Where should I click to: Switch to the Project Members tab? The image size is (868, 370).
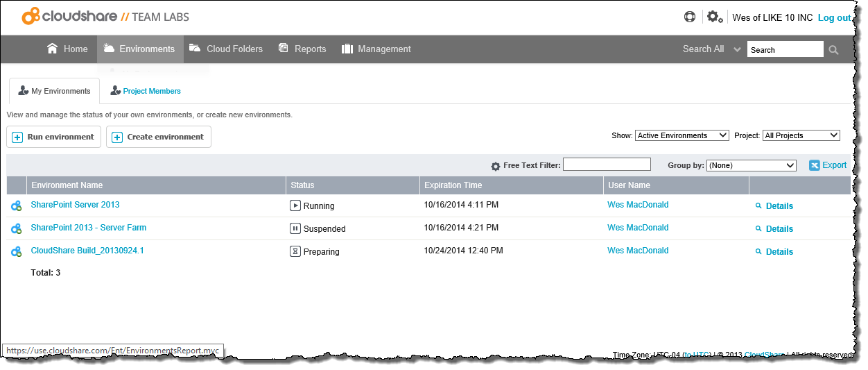point(146,91)
